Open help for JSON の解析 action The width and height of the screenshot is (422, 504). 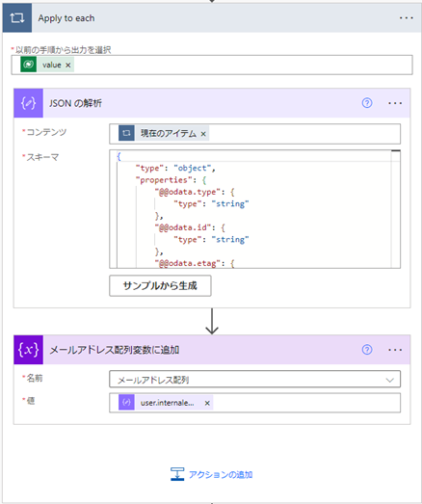pyautogui.click(x=367, y=103)
